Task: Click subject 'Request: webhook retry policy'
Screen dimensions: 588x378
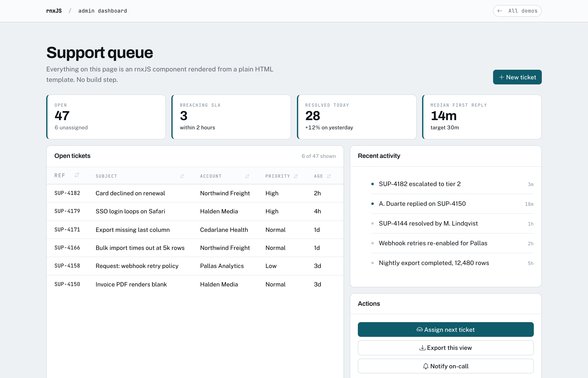Action: (x=137, y=266)
